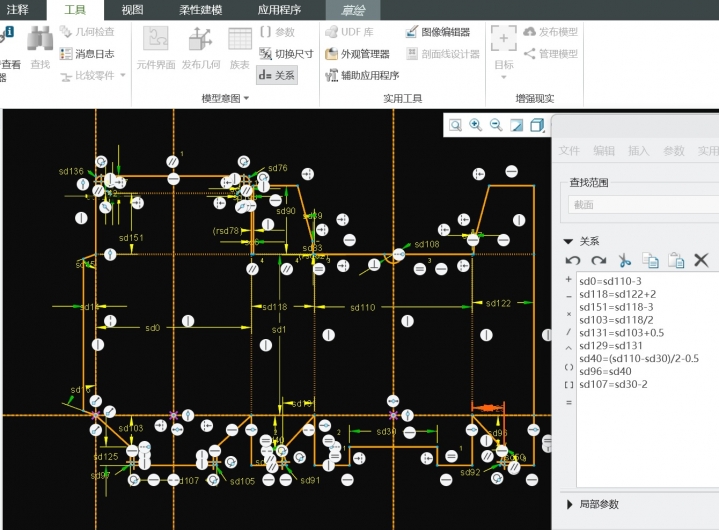Click the delete X icon in relations toolbar
This screenshot has width=719, height=530.
(x=701, y=260)
